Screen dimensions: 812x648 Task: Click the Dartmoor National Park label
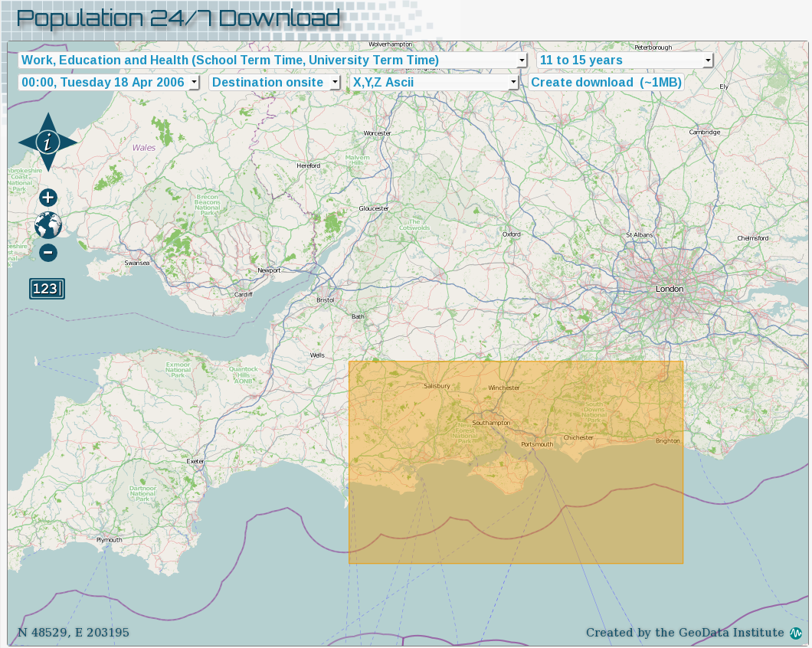(142, 493)
